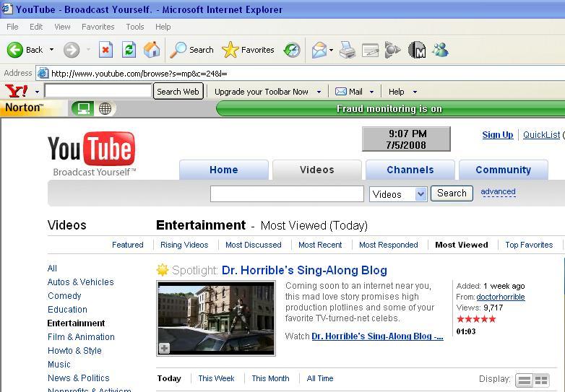Add video to QuickList plus icon
The height and width of the screenshot is (392, 565).
pos(164,348)
